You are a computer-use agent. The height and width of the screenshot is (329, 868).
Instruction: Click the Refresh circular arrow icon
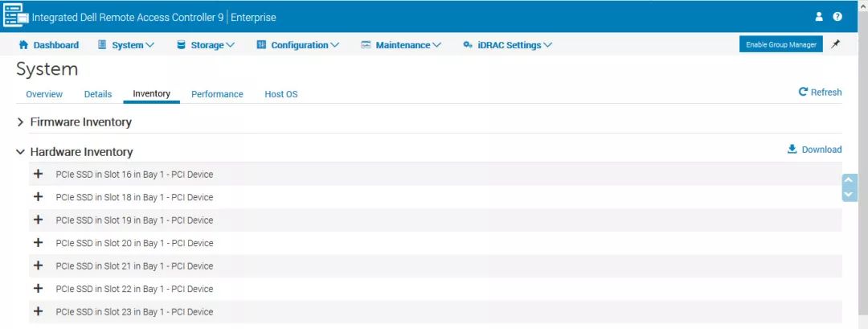(803, 92)
